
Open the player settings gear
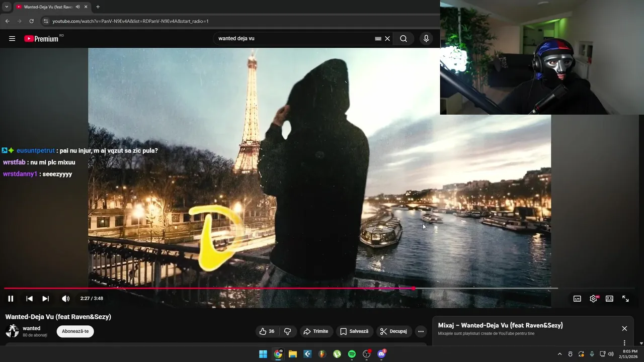(x=594, y=299)
